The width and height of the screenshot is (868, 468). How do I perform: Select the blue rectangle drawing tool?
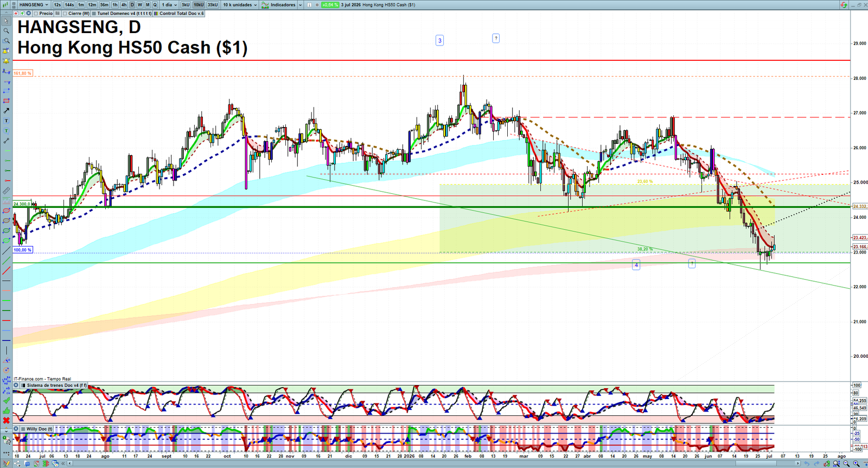[x=6, y=91]
